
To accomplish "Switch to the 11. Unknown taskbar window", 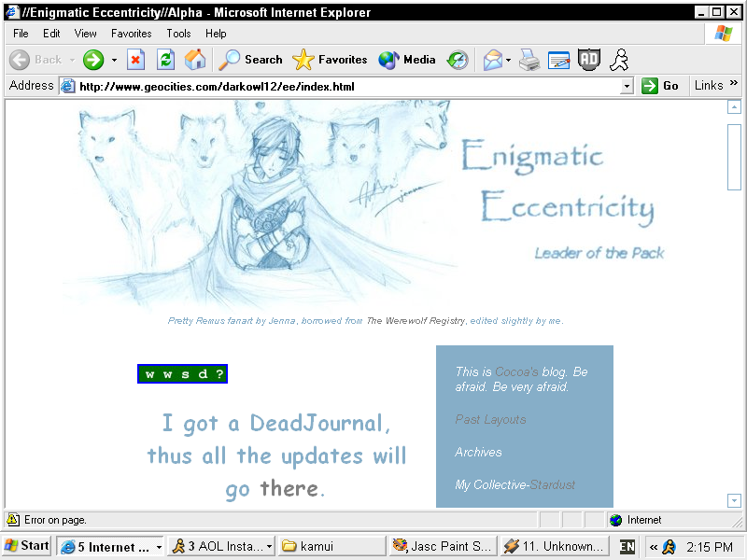I will pos(556,546).
